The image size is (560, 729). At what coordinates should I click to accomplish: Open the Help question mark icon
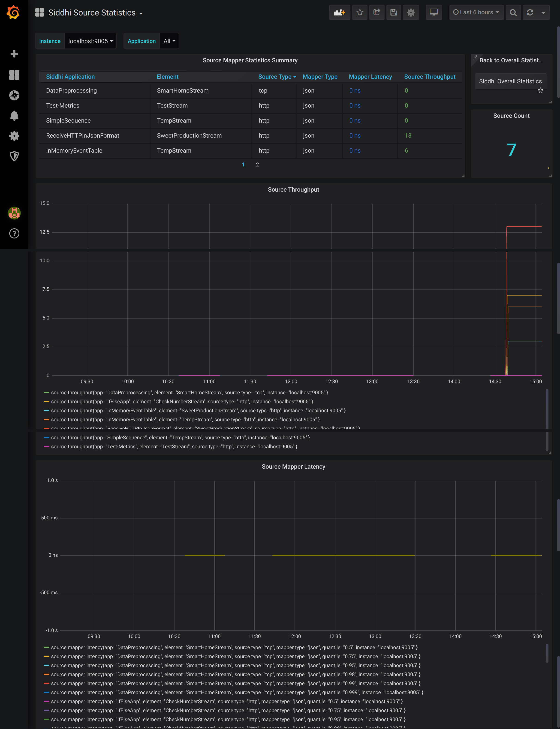click(x=14, y=233)
